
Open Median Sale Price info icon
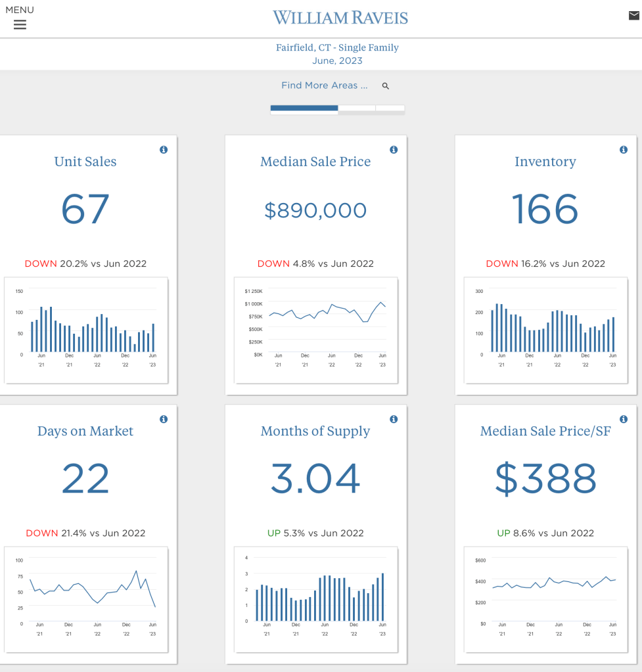click(x=394, y=150)
